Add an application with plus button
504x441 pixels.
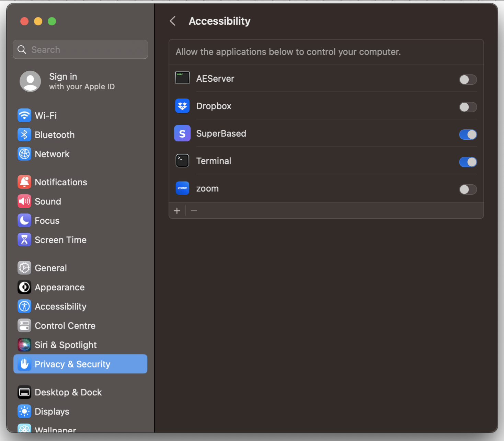177,211
